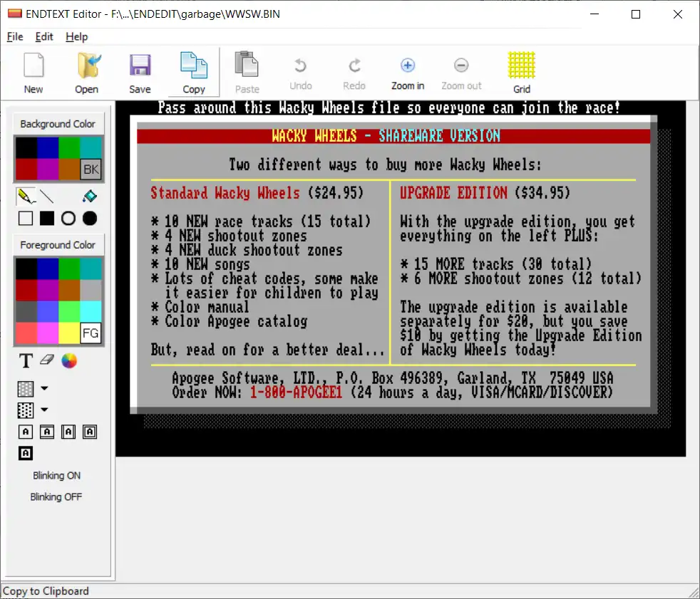Pick light gray in Foreground Color palette
This screenshot has width=700, height=599.
tap(91, 291)
